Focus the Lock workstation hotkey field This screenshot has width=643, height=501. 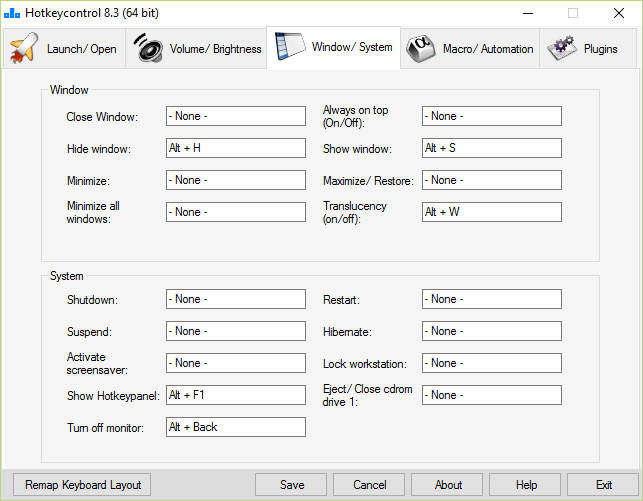click(492, 363)
